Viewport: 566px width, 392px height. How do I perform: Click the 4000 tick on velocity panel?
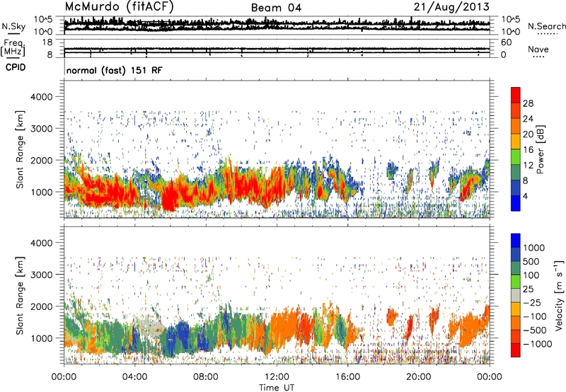pos(41,243)
